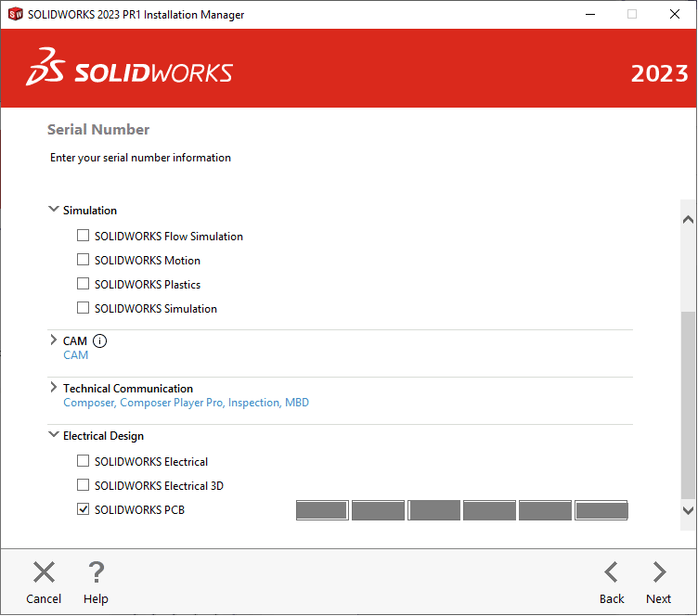
Task: Click the first PCB serial number field
Action: click(x=322, y=510)
